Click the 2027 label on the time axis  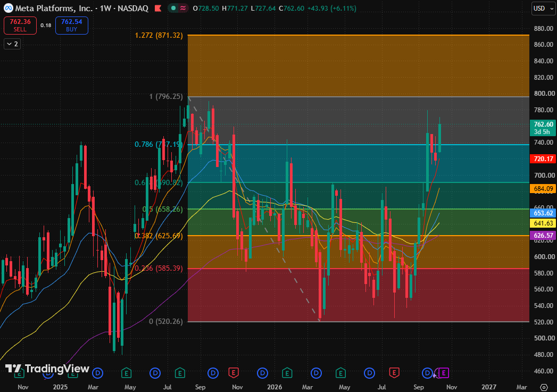point(489,387)
